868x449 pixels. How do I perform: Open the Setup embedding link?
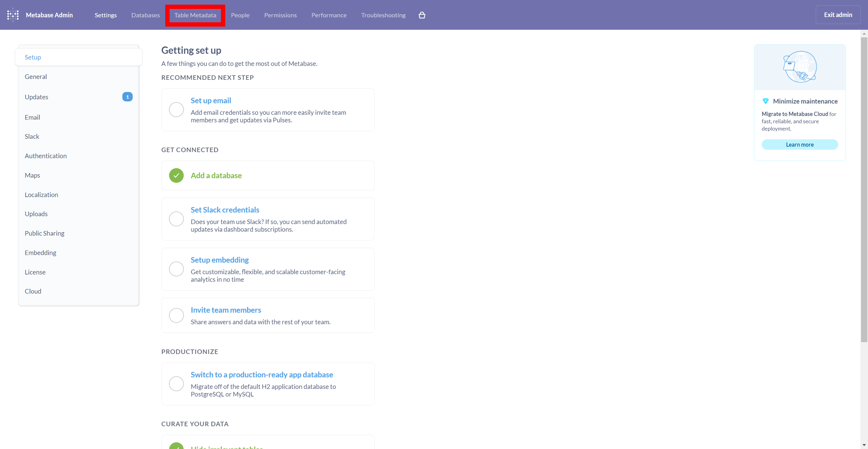click(220, 260)
